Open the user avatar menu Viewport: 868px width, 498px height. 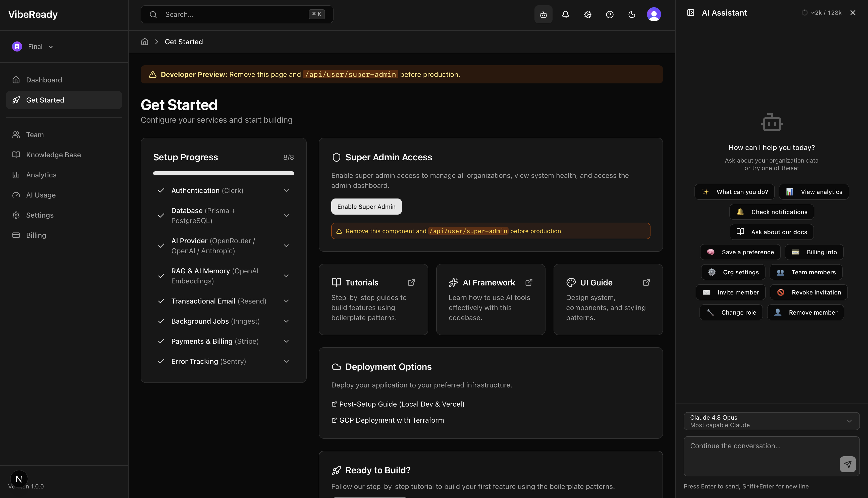(x=654, y=14)
